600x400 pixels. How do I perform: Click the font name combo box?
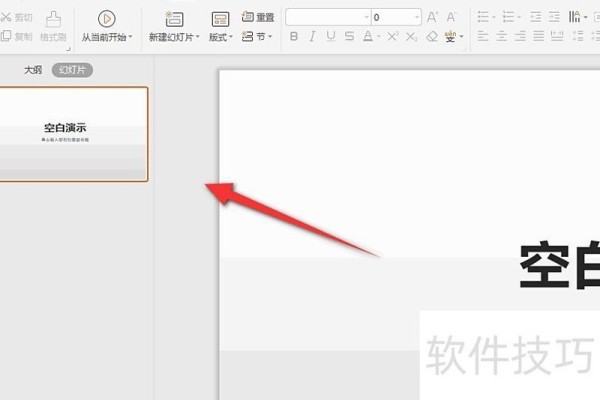tap(328, 17)
